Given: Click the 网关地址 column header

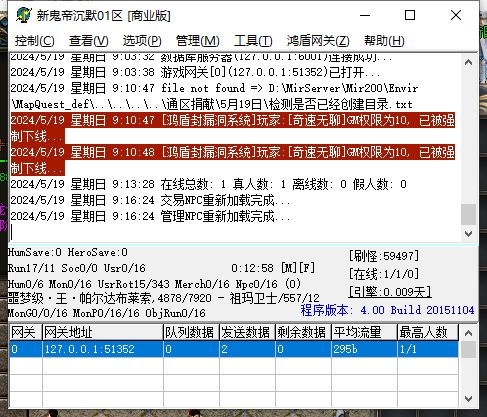Looking at the screenshot, I should pyautogui.click(x=103, y=332).
